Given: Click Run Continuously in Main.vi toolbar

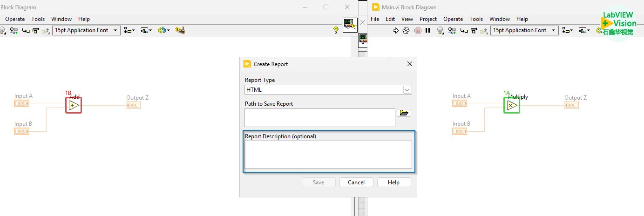Looking at the screenshot, I should (406, 30).
